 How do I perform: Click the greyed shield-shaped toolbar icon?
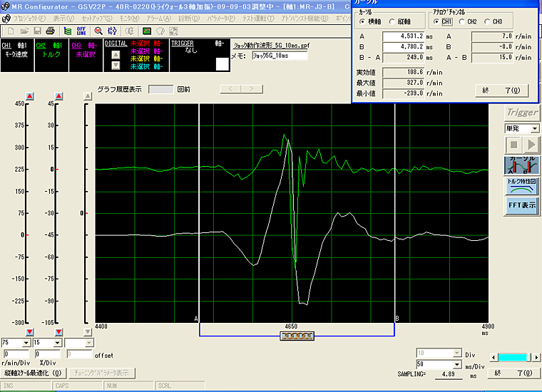(160, 31)
